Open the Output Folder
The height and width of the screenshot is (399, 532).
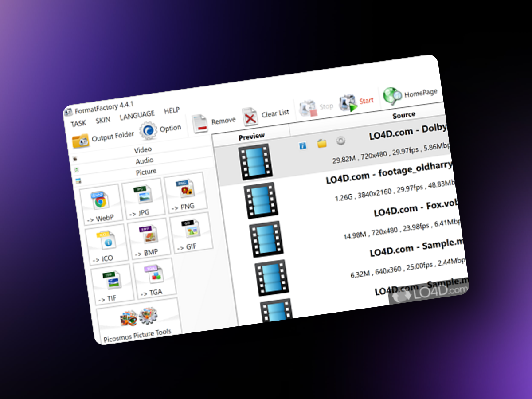click(102, 138)
